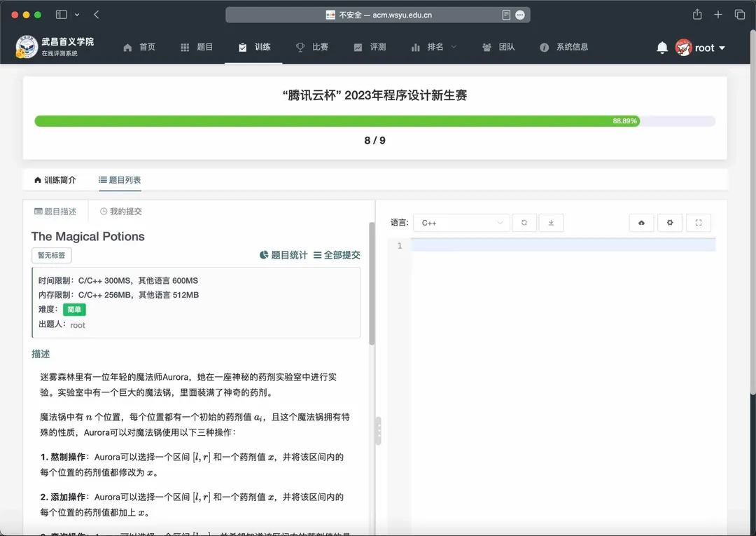Click the 简单 difficulty badge
The height and width of the screenshot is (536, 756).
point(74,310)
